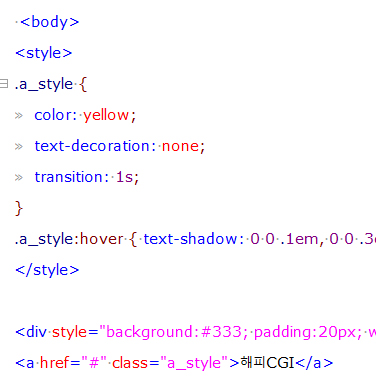The height and width of the screenshot is (376, 376).
Task: Click the closing curly brace line
Action: [19, 208]
